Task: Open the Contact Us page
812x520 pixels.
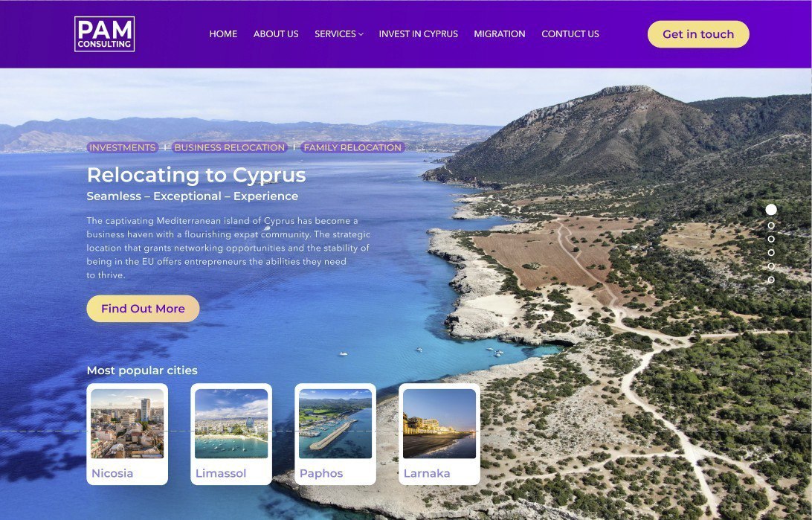Action: coord(570,33)
